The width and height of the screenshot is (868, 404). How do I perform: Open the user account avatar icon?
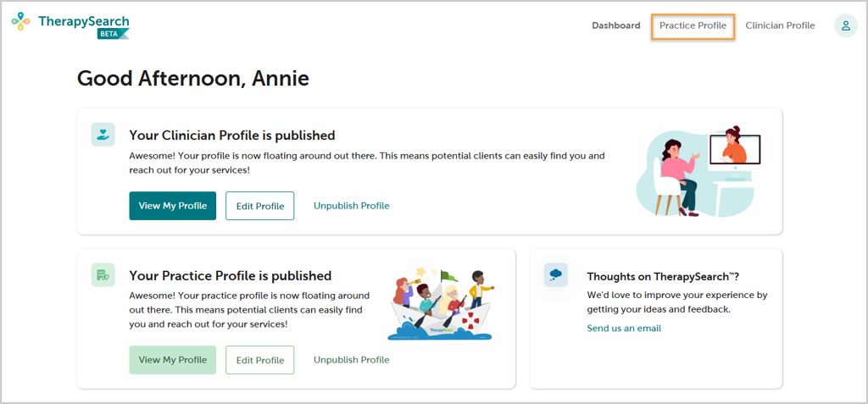pyautogui.click(x=845, y=25)
